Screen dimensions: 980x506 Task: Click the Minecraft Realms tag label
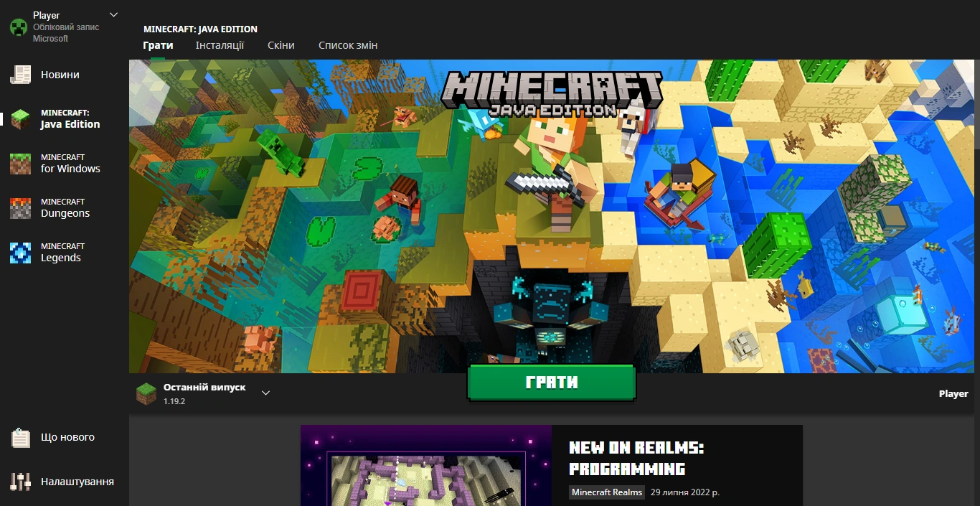[x=607, y=492]
